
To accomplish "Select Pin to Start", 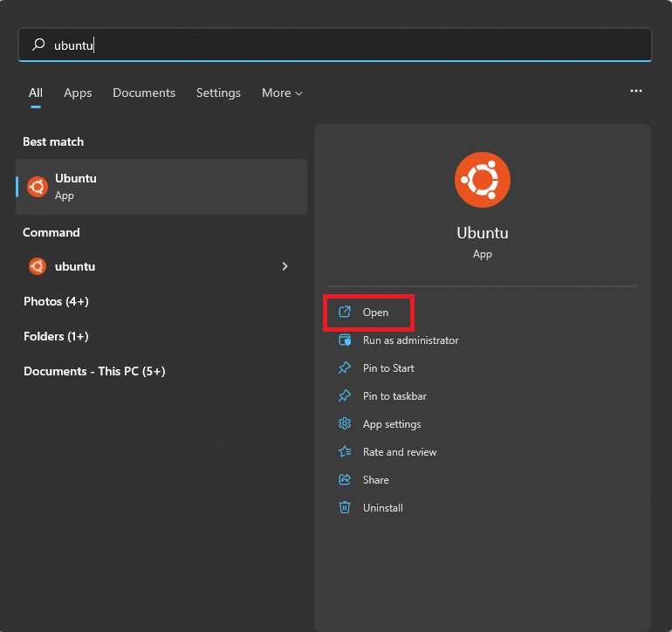I will tap(388, 368).
